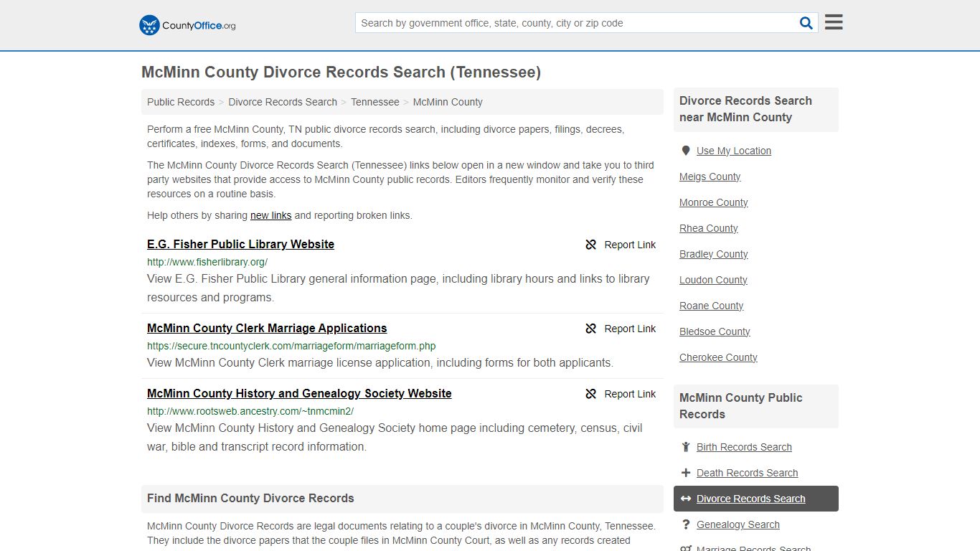Open E.G. Fisher Public Library Website

coord(240,244)
